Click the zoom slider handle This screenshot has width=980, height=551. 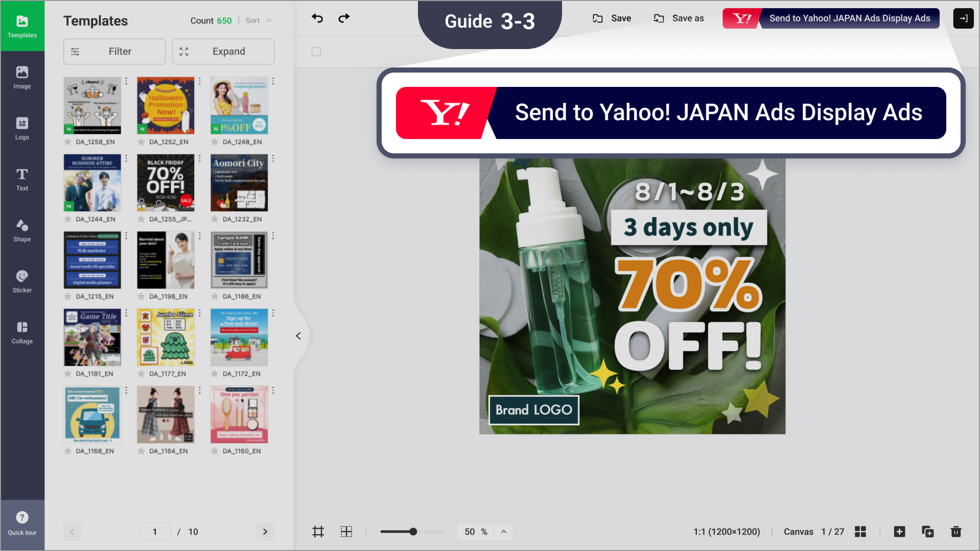[413, 532]
